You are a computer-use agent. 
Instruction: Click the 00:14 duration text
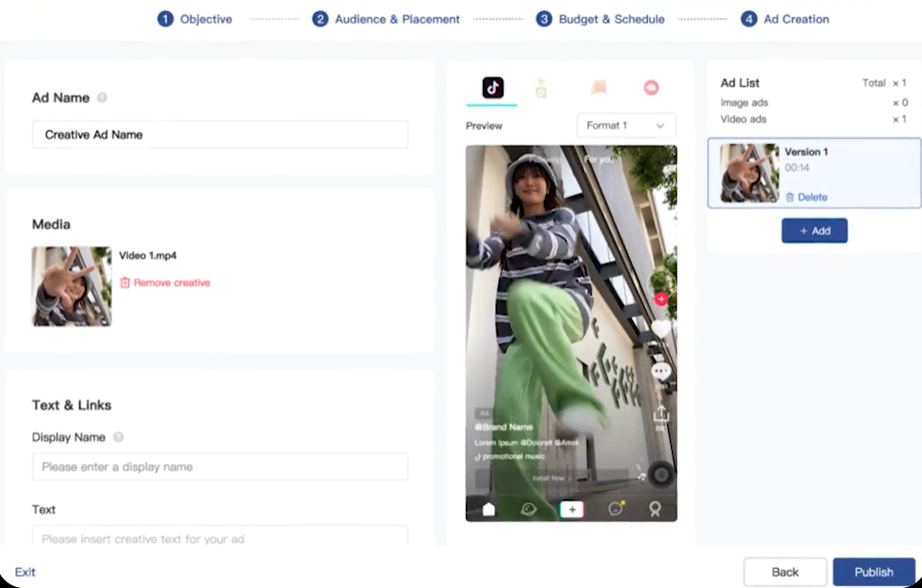coord(797,168)
